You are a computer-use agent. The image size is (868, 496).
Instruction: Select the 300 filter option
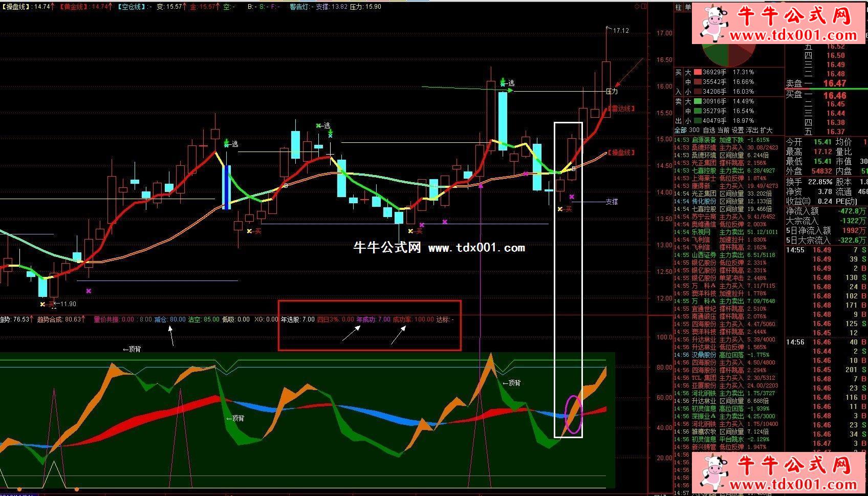(x=694, y=131)
